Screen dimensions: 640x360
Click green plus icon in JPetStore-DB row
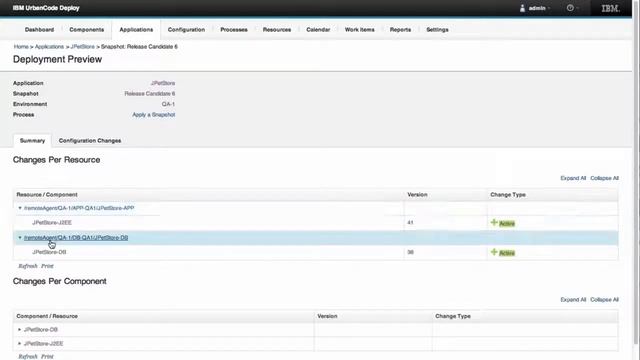(494, 252)
